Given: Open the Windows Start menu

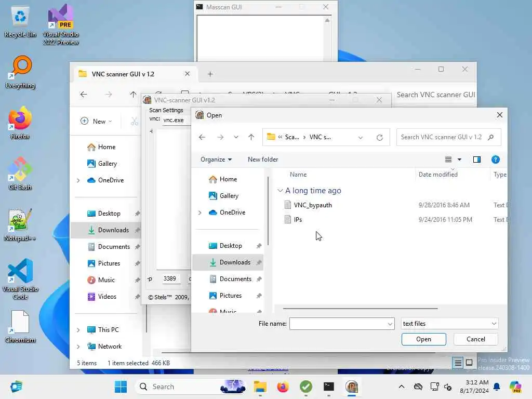Looking at the screenshot, I should 121,387.
